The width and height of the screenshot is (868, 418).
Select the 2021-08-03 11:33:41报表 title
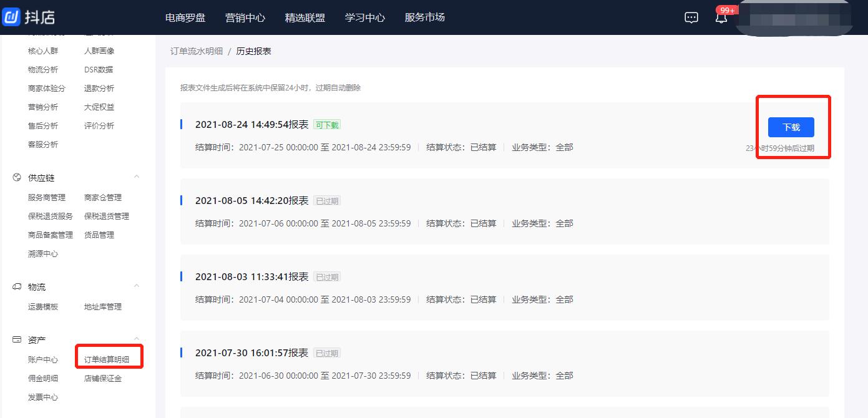[x=252, y=276]
